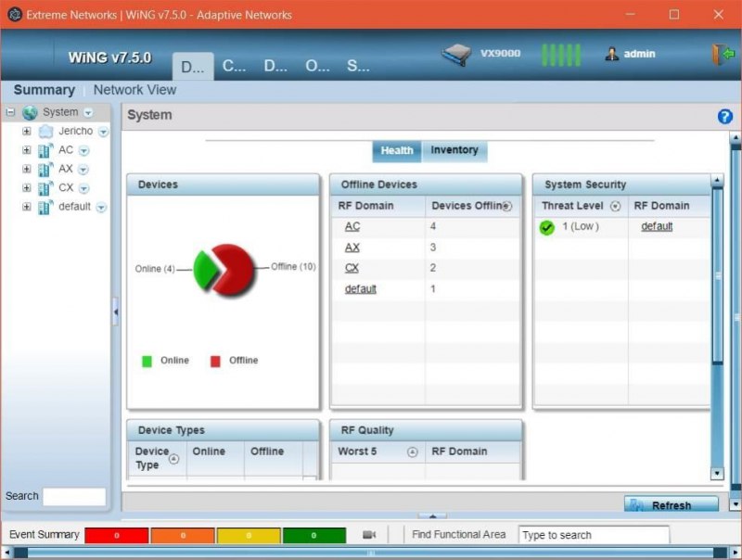Click the Find Functional Area search box
742x560 pixels.
[594, 535]
